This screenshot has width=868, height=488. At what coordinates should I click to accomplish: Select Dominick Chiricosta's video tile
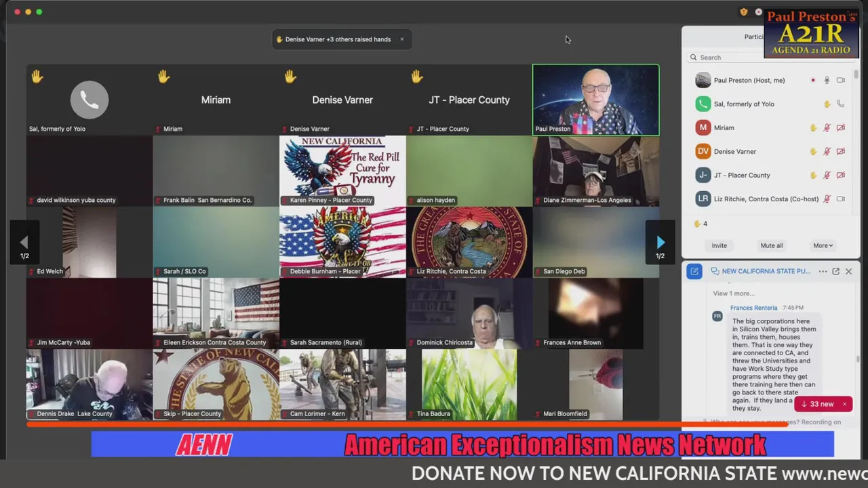pyautogui.click(x=469, y=313)
